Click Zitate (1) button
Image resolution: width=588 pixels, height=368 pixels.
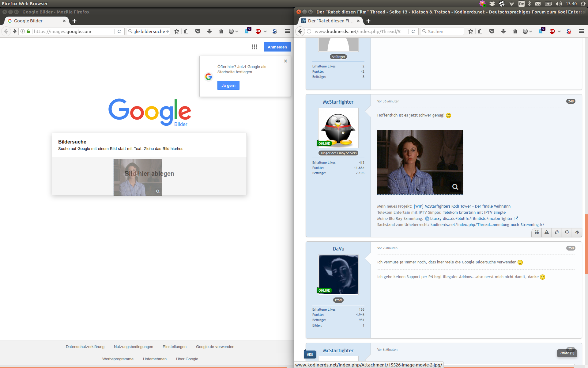click(567, 353)
